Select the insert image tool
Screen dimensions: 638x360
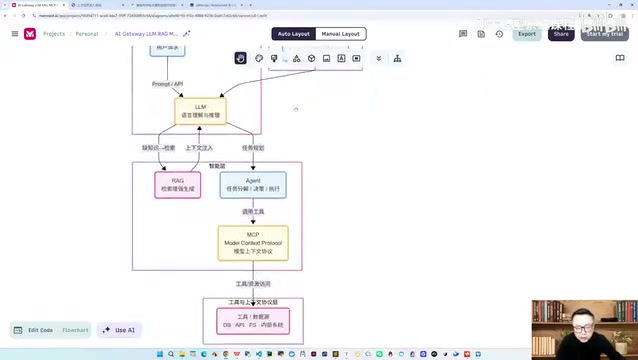tap(326, 58)
